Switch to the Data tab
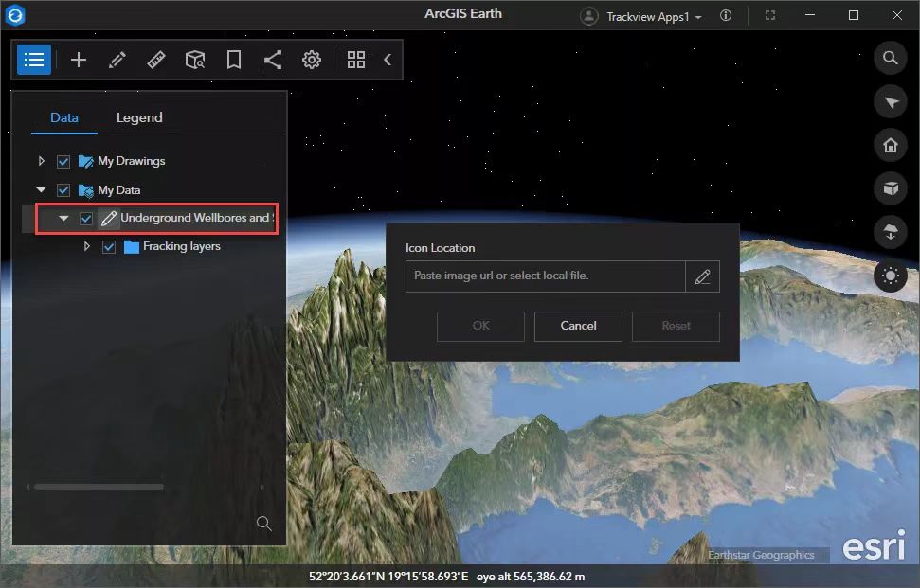 tap(63, 117)
